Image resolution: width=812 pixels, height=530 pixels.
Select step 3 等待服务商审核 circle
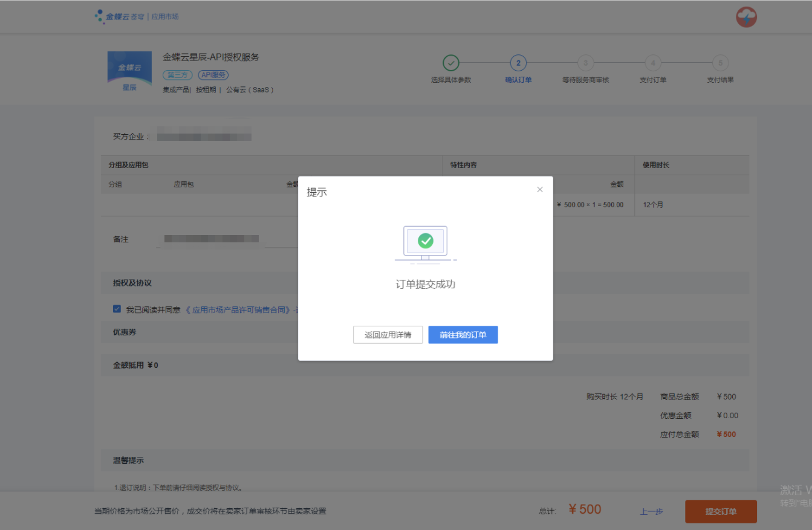point(585,63)
